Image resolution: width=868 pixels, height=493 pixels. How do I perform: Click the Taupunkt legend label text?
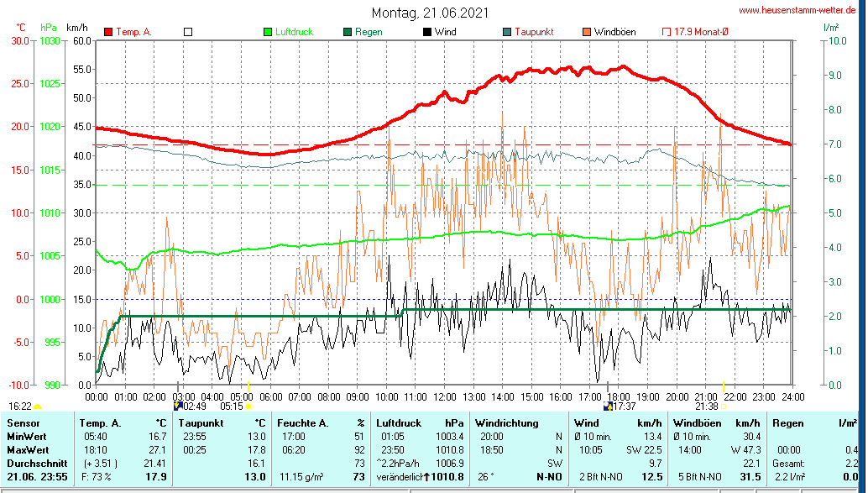(534, 32)
